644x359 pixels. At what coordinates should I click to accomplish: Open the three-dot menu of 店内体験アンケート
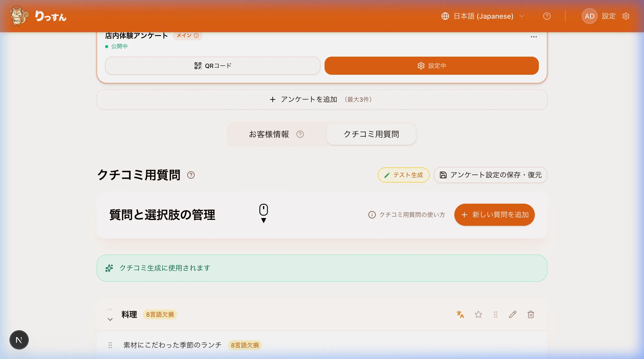[x=534, y=37]
